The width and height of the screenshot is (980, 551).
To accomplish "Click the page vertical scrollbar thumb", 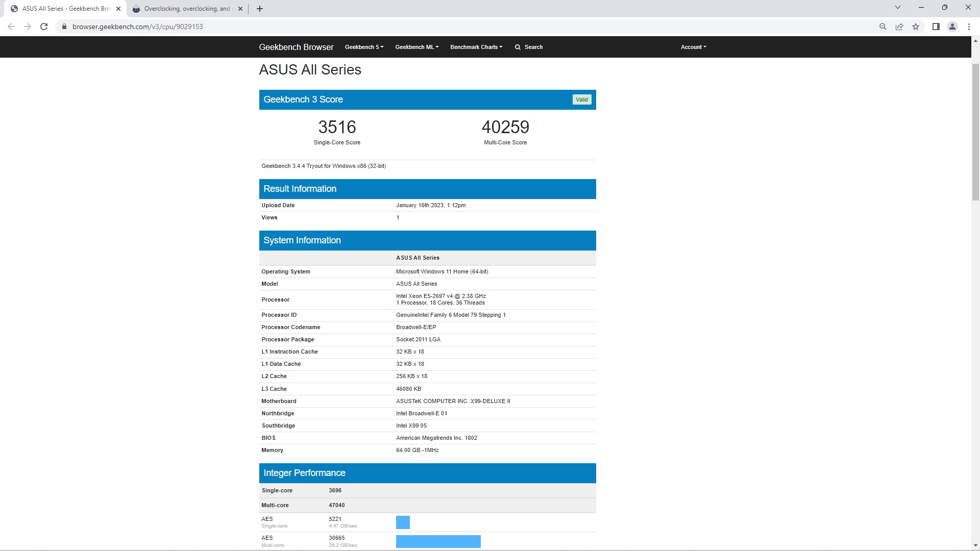I will pos(975,132).
